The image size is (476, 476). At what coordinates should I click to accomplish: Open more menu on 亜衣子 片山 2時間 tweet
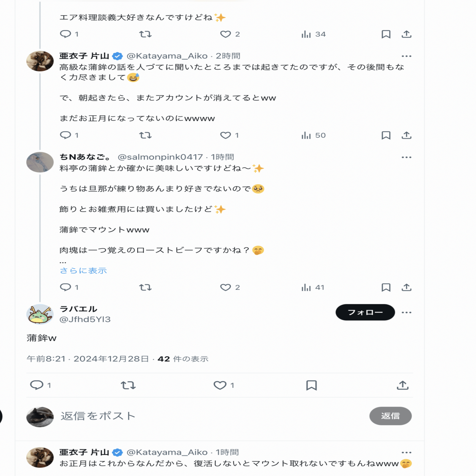tap(406, 56)
